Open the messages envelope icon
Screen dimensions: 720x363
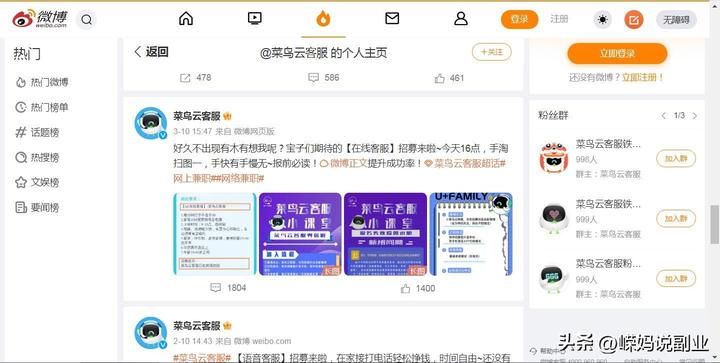[x=392, y=18]
